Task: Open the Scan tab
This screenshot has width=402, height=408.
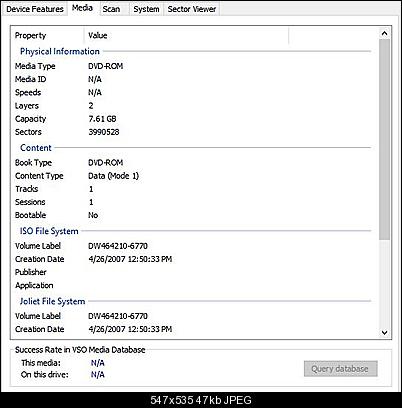Action: pos(111,9)
